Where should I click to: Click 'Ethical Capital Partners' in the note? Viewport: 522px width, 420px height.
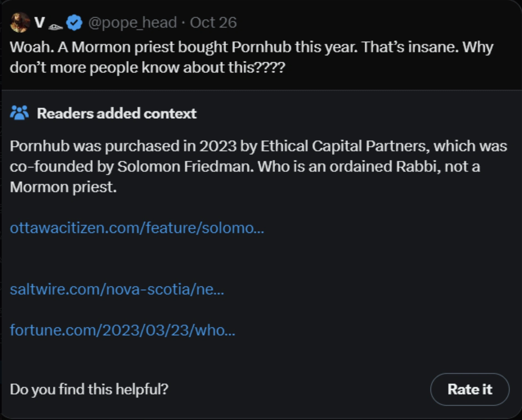coord(343,146)
